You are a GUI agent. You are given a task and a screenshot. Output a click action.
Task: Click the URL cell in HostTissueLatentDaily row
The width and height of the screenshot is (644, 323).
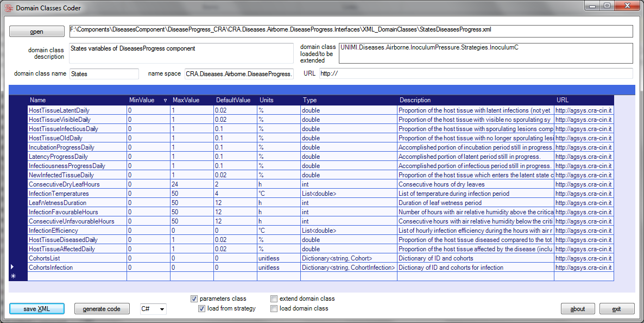584,110
